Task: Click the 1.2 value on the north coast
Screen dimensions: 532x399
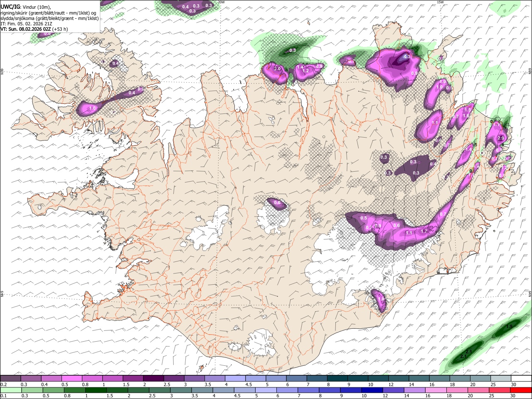Action: coord(305,71)
